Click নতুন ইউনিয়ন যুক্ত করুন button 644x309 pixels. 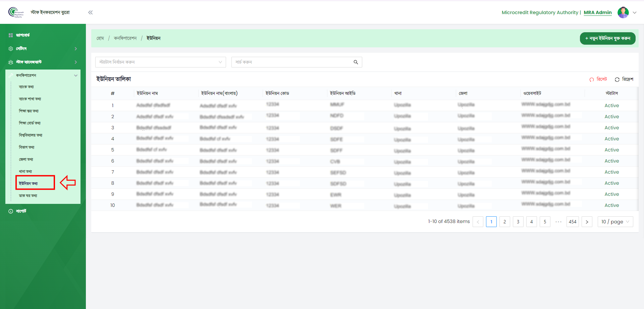pyautogui.click(x=607, y=38)
